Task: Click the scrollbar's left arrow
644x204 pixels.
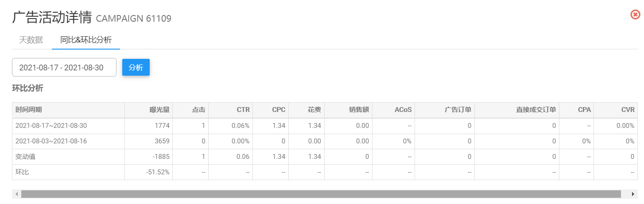Action: [x=16, y=194]
